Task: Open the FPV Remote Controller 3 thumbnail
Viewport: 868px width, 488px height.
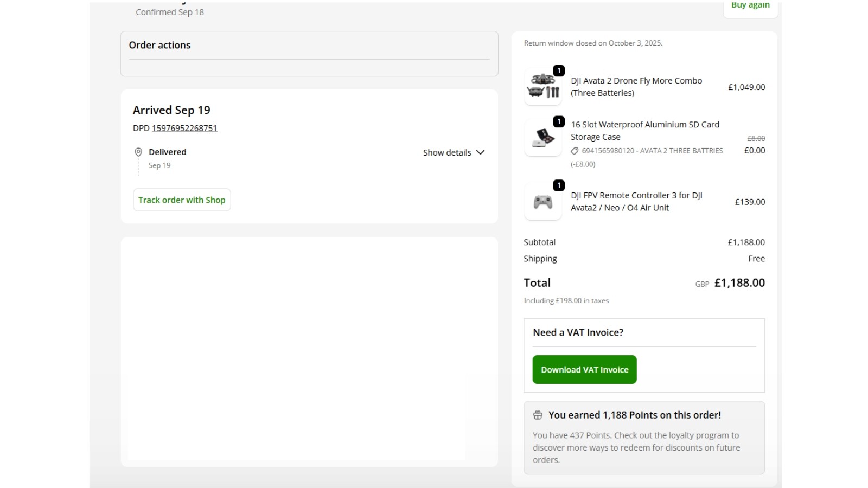Action: (x=542, y=202)
